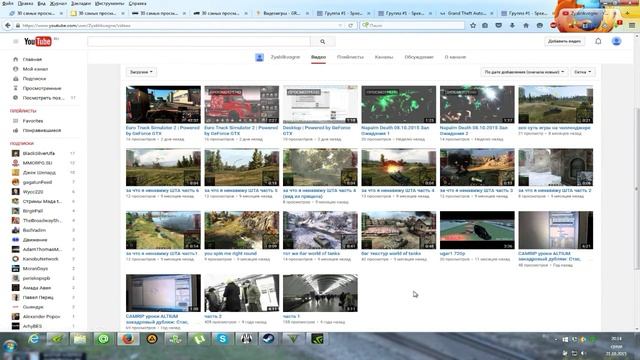This screenshot has height=360, width=640.
Task: Open the MMORPG.SU subscription
Action: [x=37, y=163]
